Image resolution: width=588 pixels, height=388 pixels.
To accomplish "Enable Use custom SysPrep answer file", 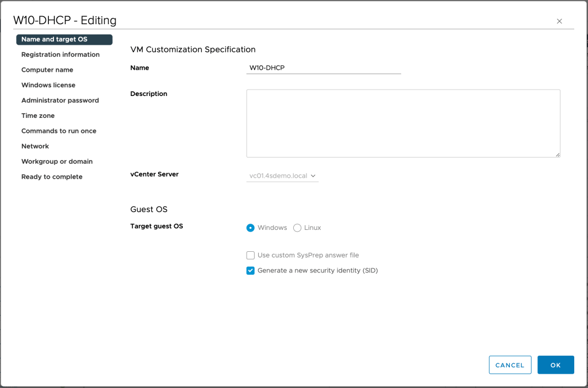I will pos(251,255).
